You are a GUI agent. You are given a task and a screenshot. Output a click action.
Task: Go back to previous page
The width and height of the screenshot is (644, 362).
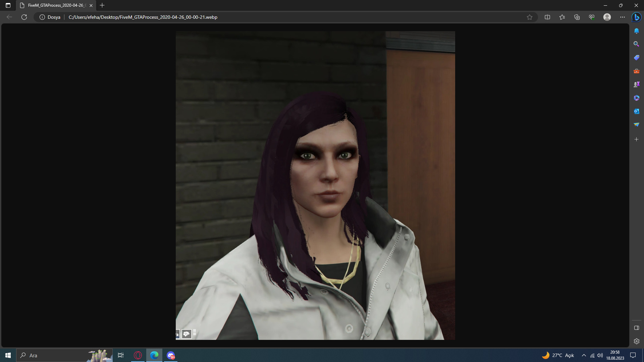click(9, 17)
